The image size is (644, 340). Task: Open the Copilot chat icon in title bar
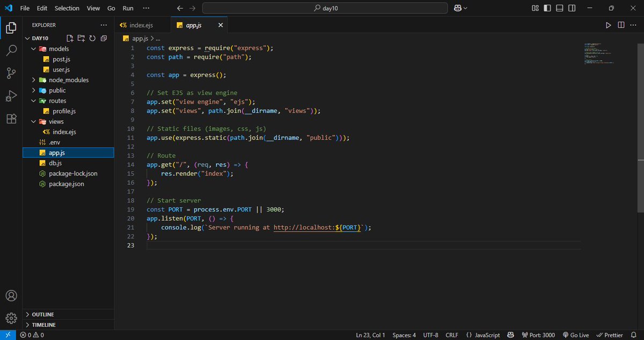458,8
